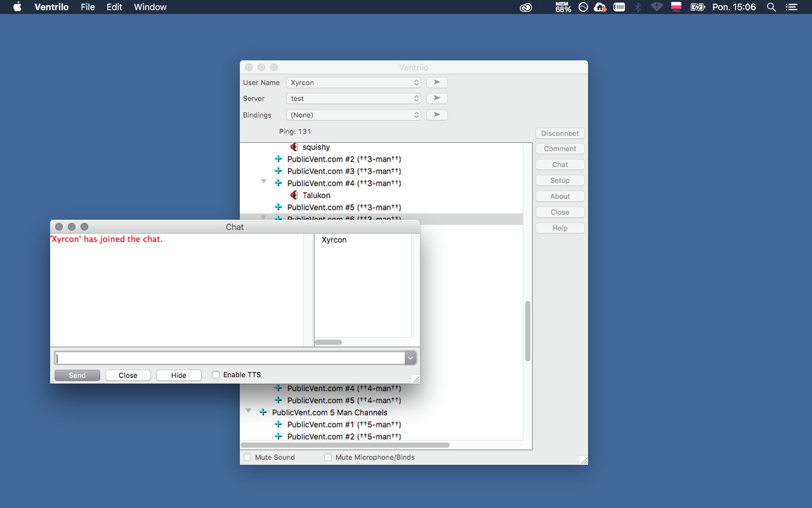This screenshot has height=508, width=812.
Task: Click cloud home menu bar icon
Action: tap(600, 7)
